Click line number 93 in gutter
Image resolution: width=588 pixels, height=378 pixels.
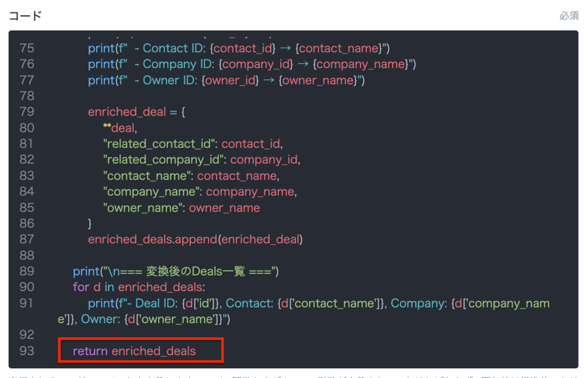pos(27,351)
